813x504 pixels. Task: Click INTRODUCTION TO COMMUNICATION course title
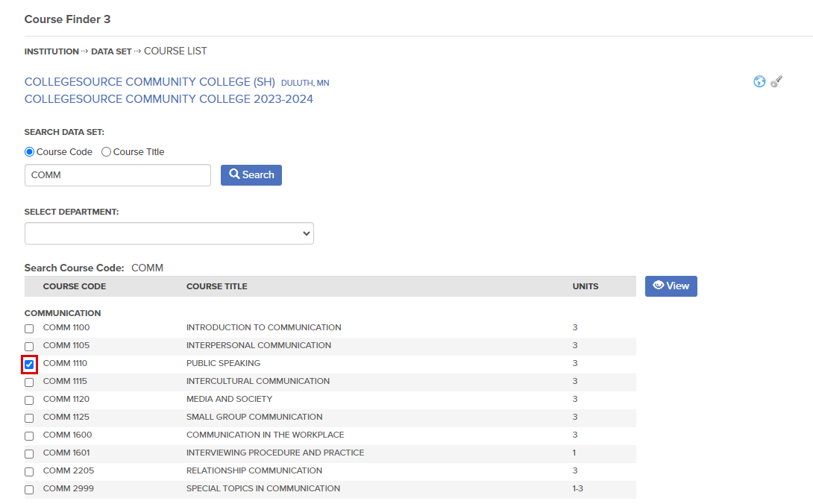coord(264,328)
